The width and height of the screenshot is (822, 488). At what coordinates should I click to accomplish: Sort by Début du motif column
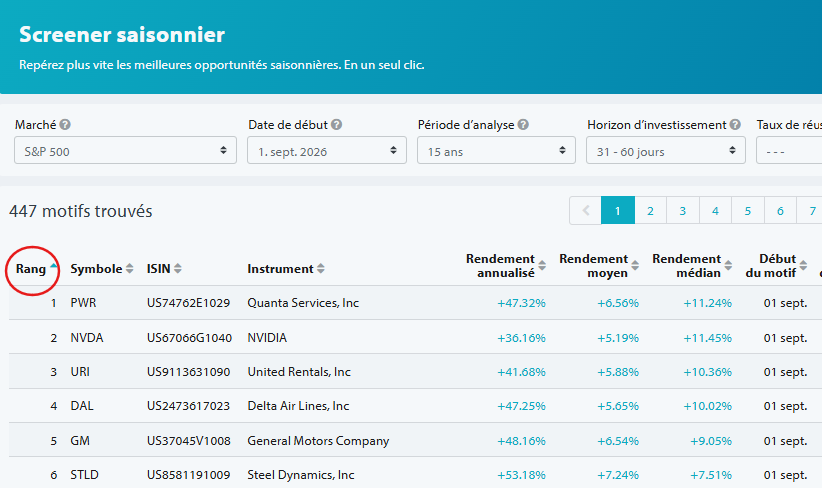click(x=803, y=266)
